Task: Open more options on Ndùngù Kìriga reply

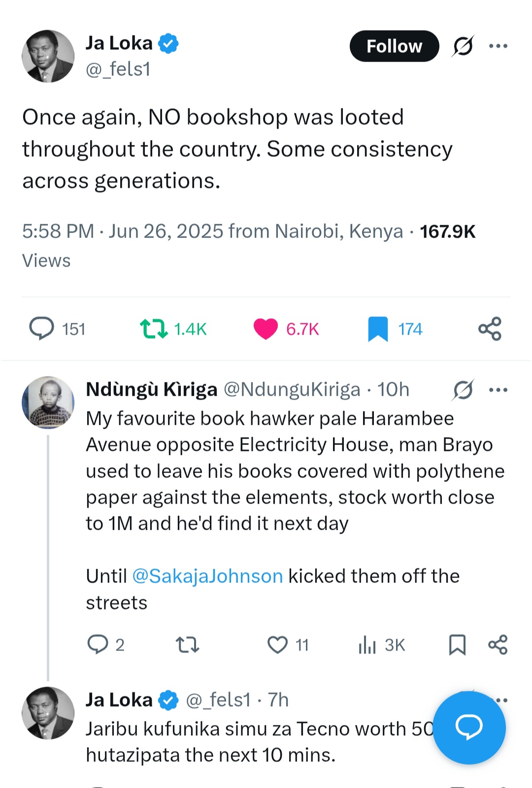Action: tap(498, 390)
